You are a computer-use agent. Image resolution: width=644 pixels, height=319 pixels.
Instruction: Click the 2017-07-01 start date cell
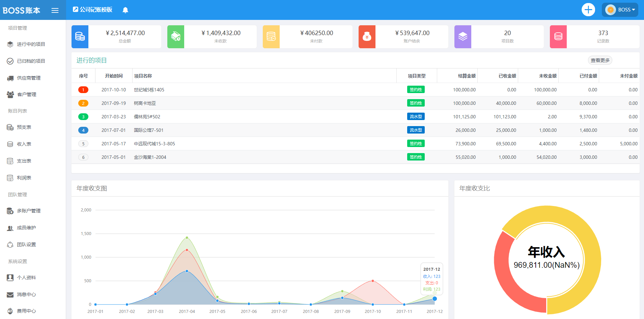pos(114,130)
